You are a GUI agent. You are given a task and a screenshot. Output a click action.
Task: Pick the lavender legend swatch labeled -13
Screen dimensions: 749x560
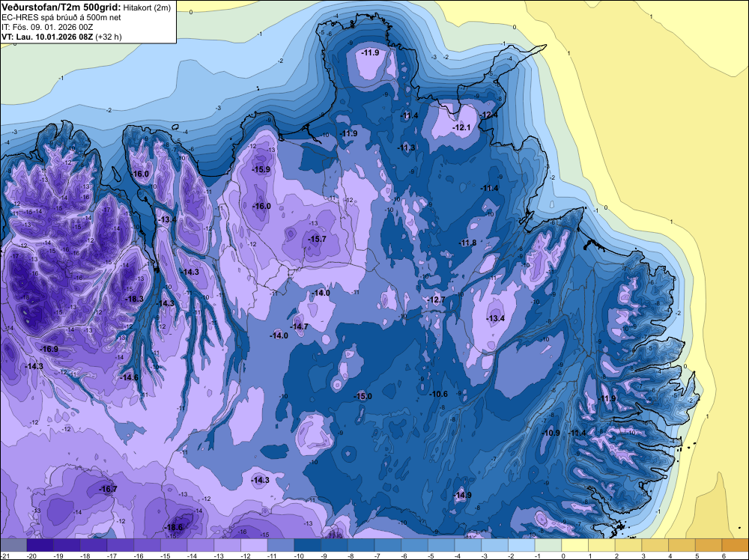click(228, 545)
